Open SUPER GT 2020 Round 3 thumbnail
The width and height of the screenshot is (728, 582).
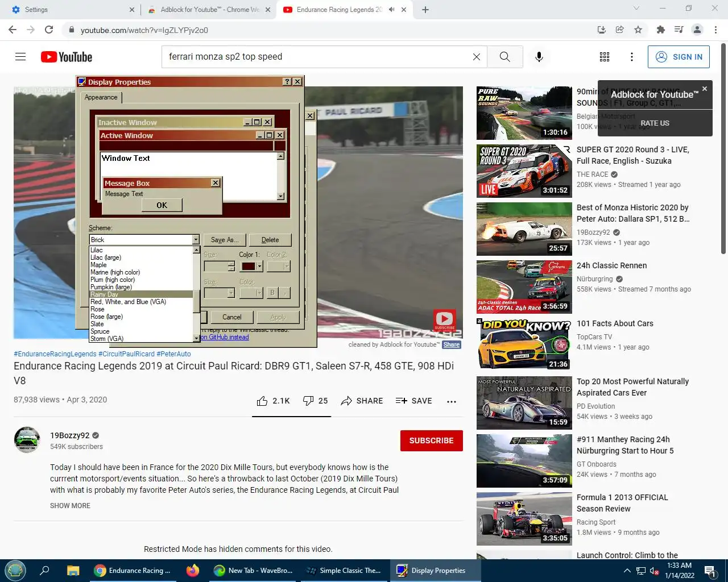click(524, 171)
